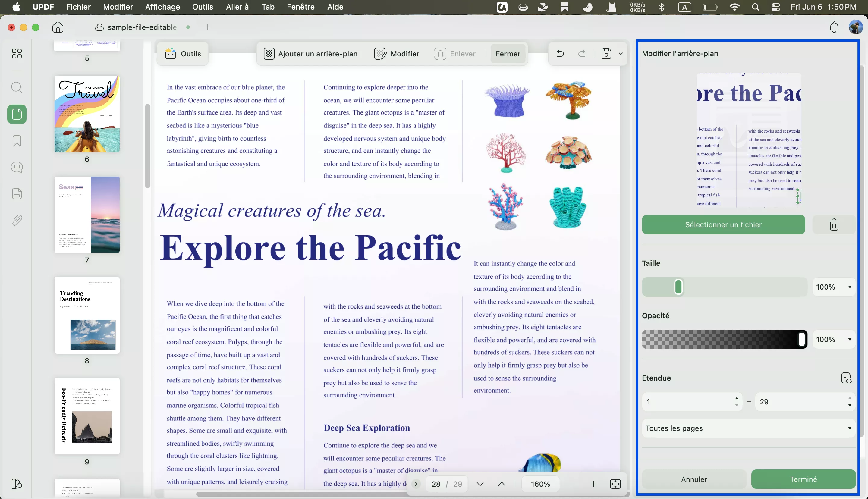Open the Aide menu
Image resolution: width=868 pixels, height=499 pixels.
click(335, 7)
